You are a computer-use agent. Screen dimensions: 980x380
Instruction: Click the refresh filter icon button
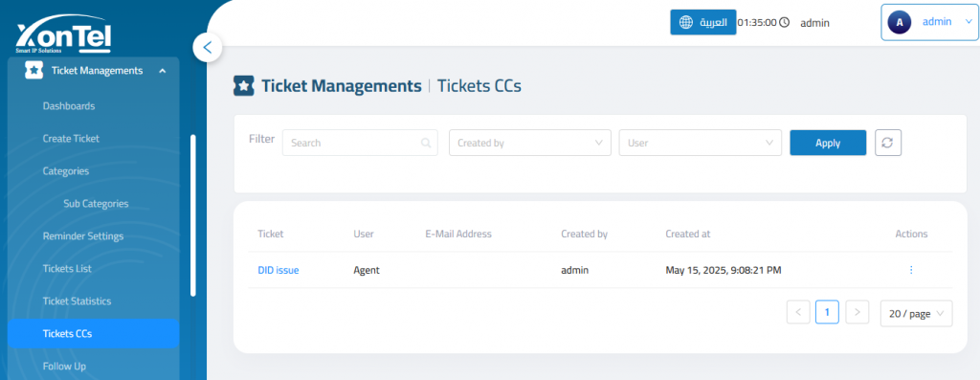887,143
